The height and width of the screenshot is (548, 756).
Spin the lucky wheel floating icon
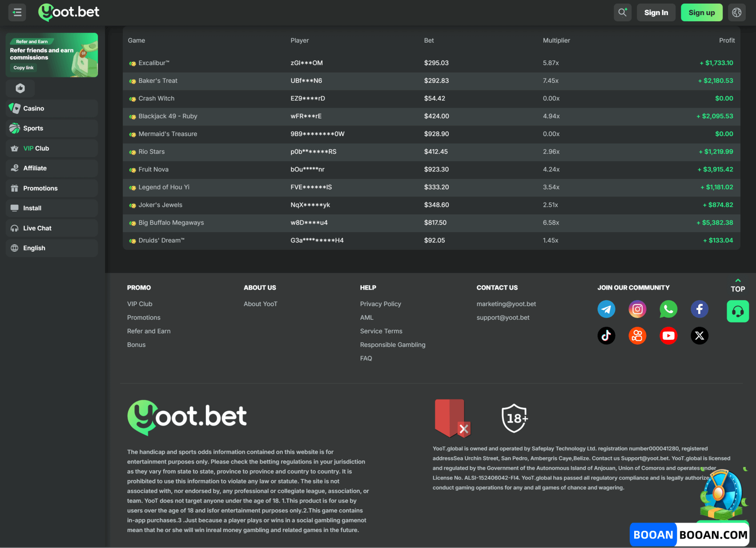(x=723, y=495)
